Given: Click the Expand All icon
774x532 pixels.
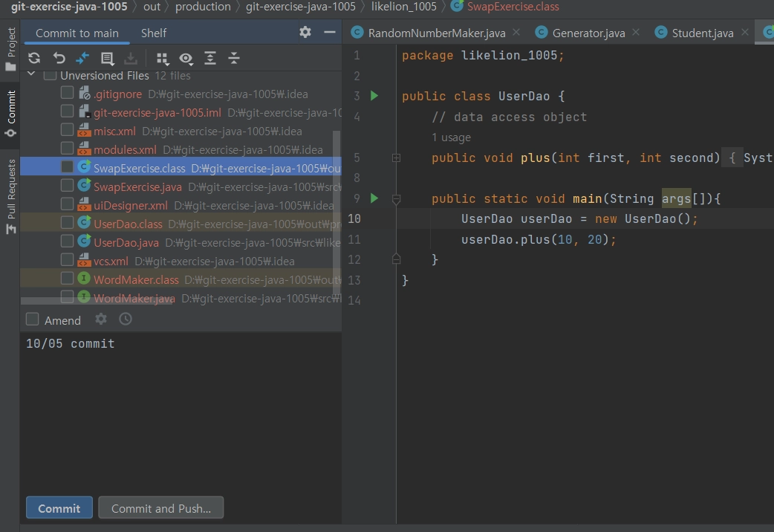Looking at the screenshot, I should 210,58.
